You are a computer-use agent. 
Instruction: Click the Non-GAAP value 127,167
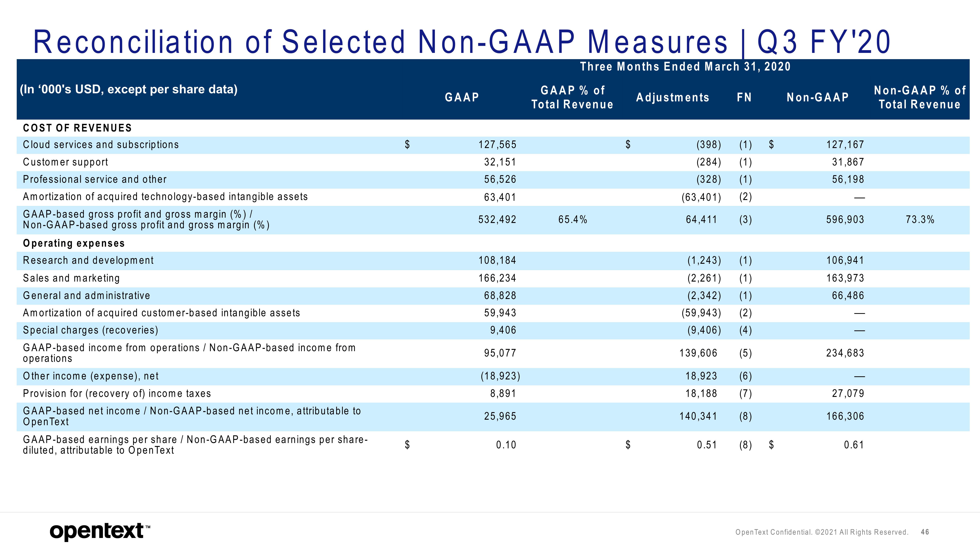[845, 145]
